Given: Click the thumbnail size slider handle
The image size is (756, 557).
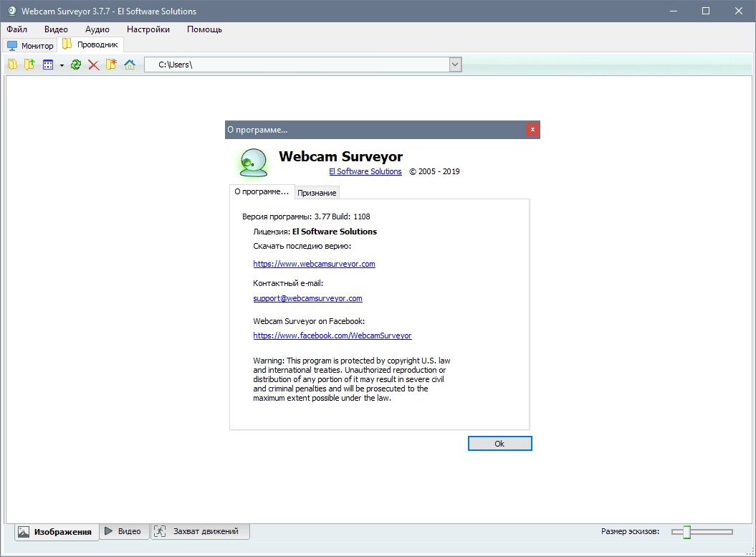Looking at the screenshot, I should pyautogui.click(x=686, y=532).
